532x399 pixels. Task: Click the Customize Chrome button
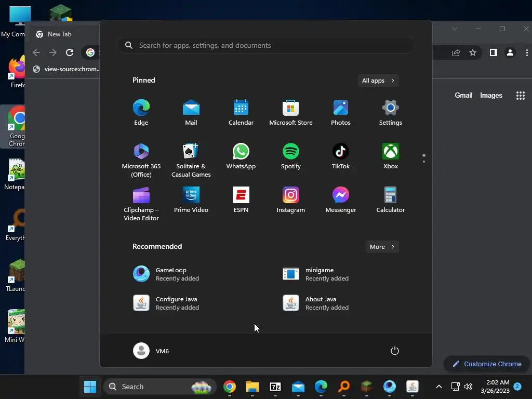pos(487,364)
